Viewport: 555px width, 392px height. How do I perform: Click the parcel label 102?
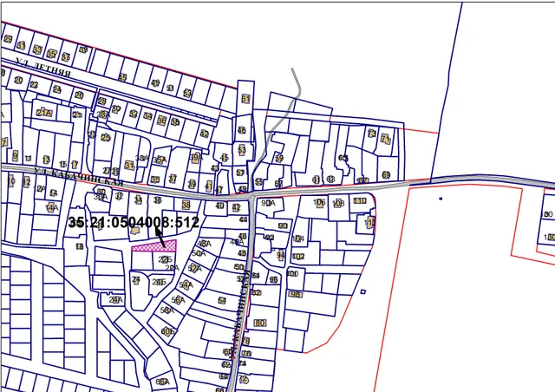pos(298,256)
